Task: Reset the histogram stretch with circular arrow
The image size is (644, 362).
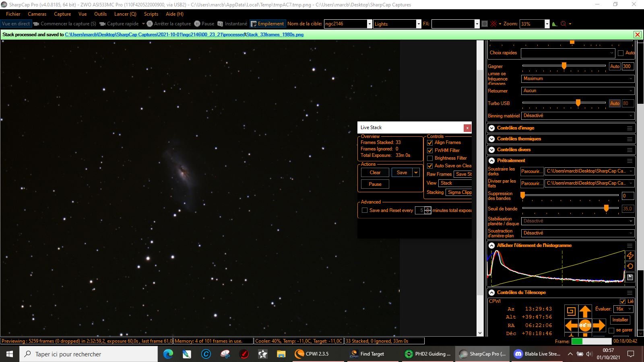Action: click(630, 266)
